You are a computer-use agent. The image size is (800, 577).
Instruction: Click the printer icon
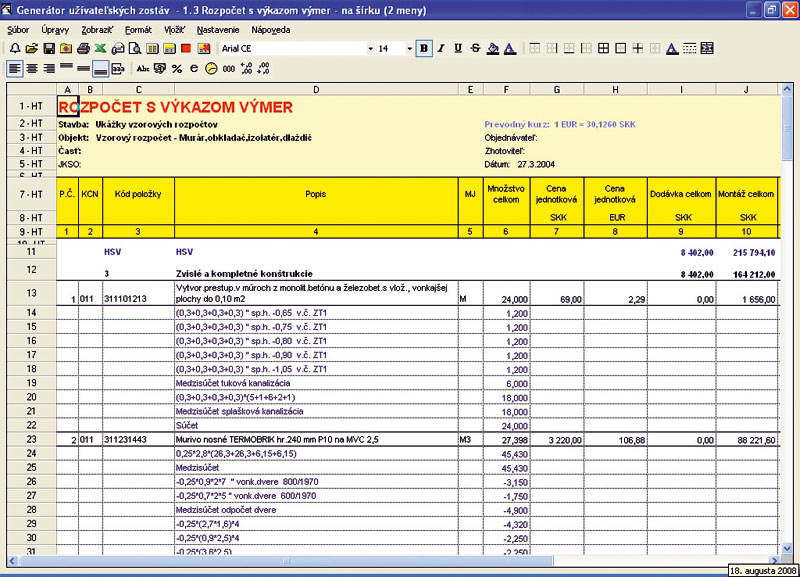[83, 48]
